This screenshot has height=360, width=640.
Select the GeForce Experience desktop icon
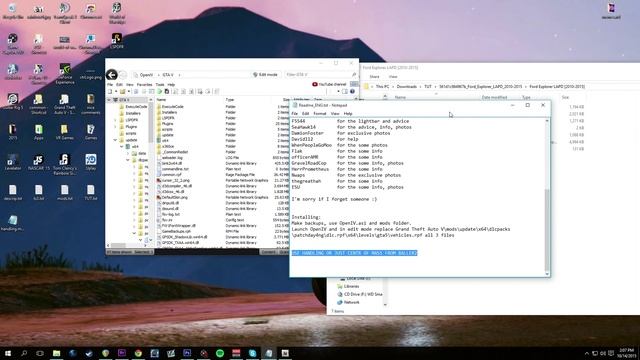(64, 74)
